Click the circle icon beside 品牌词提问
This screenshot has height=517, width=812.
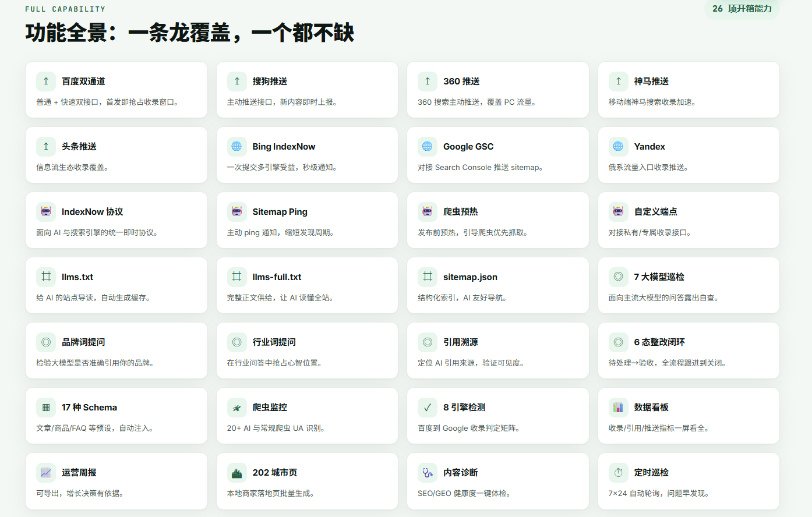click(46, 342)
